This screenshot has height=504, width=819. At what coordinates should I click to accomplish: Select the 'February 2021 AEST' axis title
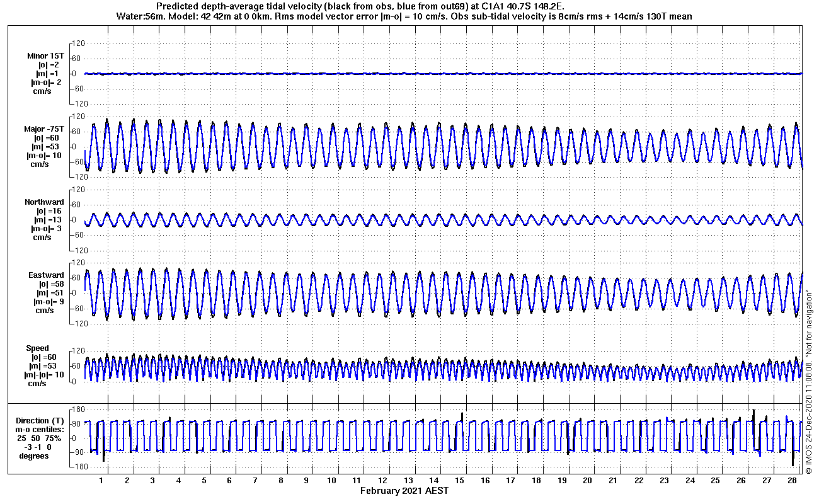(404, 490)
